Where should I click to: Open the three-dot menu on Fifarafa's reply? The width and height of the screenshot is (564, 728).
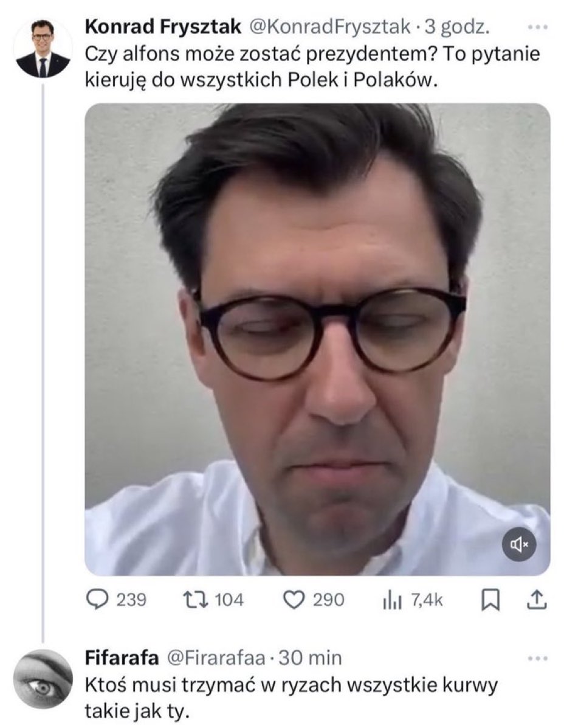[x=538, y=658]
